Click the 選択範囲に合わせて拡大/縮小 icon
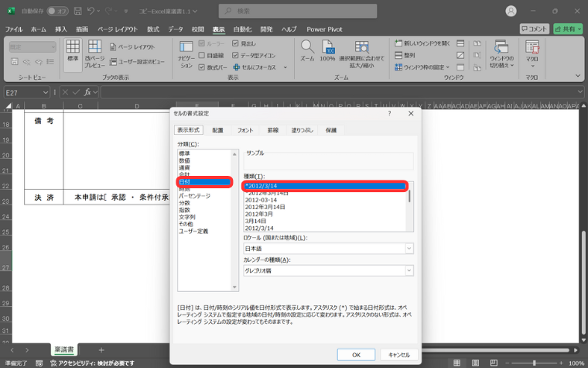Image resolution: width=588 pixels, height=368 pixels. coord(361,54)
